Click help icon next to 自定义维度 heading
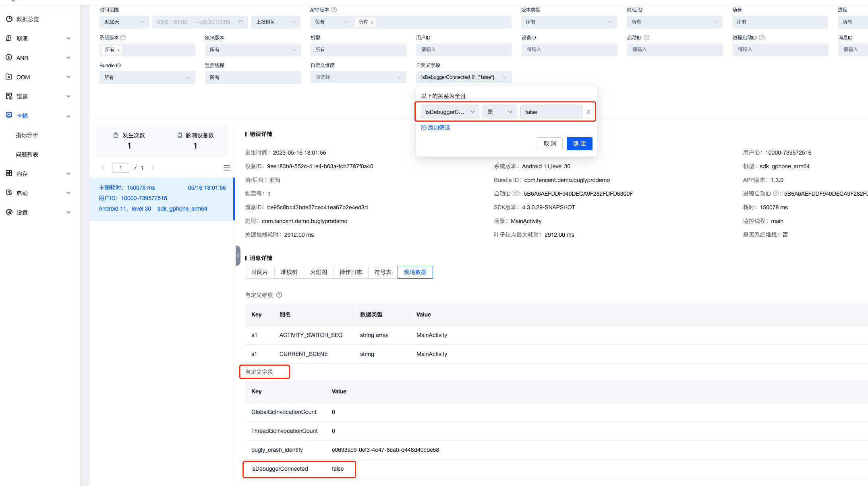The height and width of the screenshot is (486, 868). click(x=279, y=295)
